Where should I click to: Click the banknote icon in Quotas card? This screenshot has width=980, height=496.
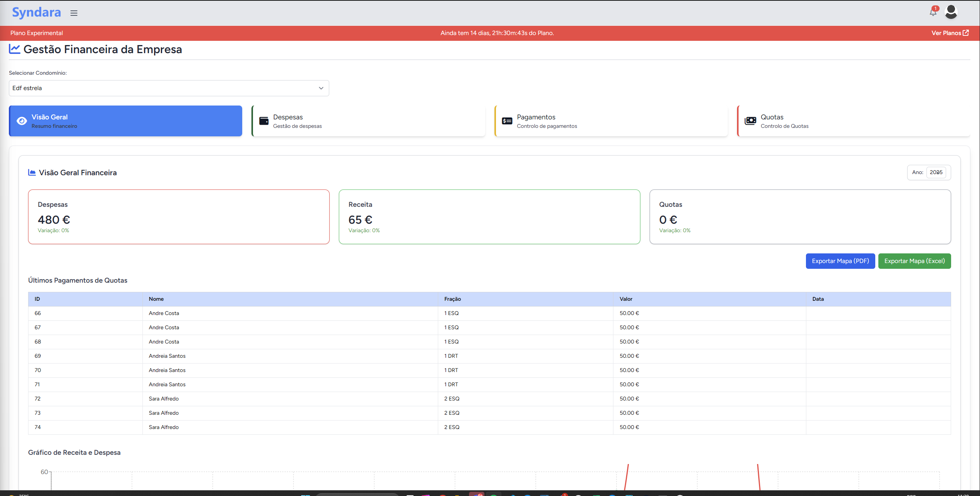click(750, 121)
